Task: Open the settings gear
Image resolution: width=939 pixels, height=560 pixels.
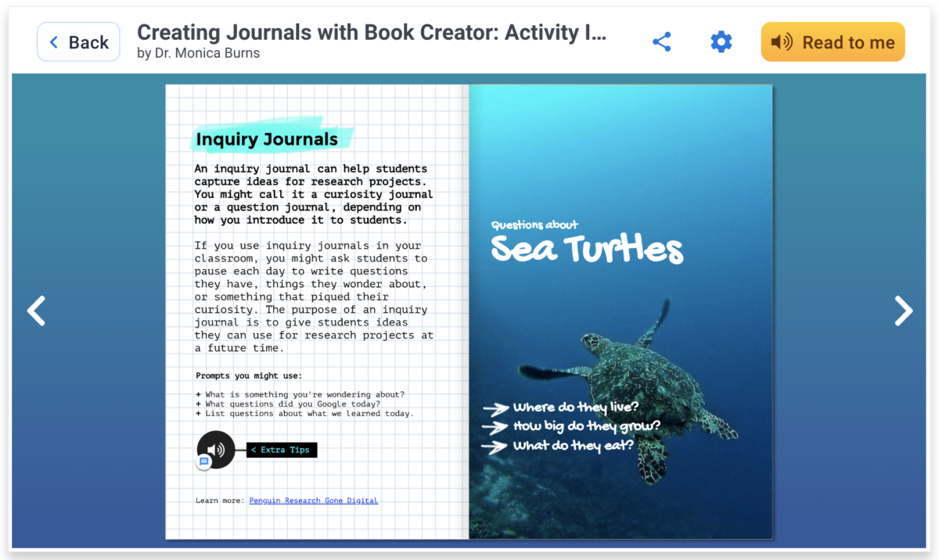Action: pyautogui.click(x=721, y=42)
